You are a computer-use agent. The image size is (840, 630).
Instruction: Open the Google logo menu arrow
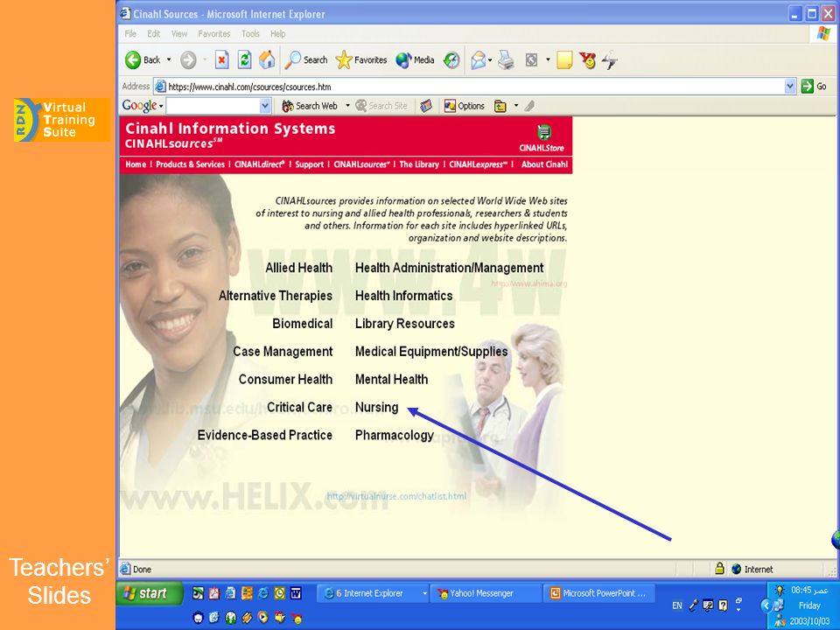tap(161, 106)
